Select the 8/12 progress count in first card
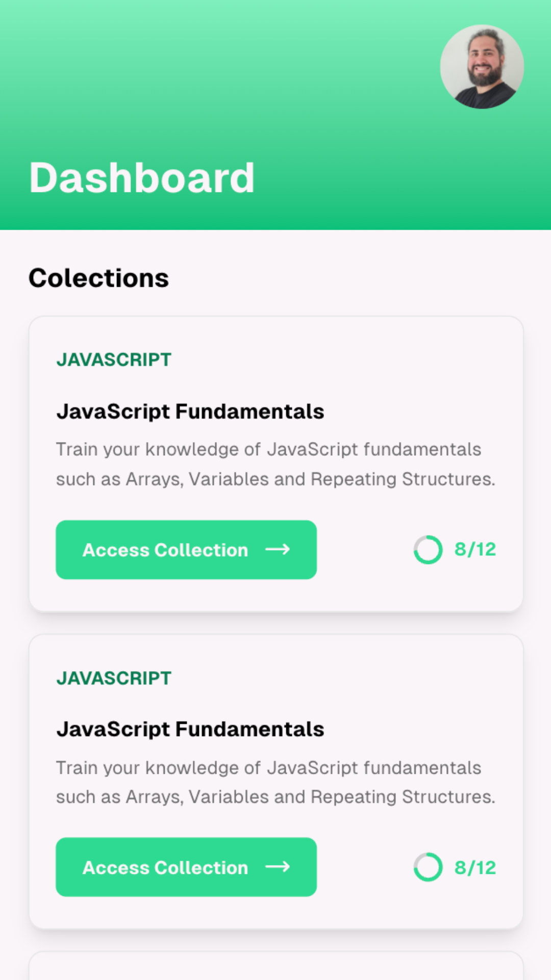551x980 pixels. tap(475, 550)
